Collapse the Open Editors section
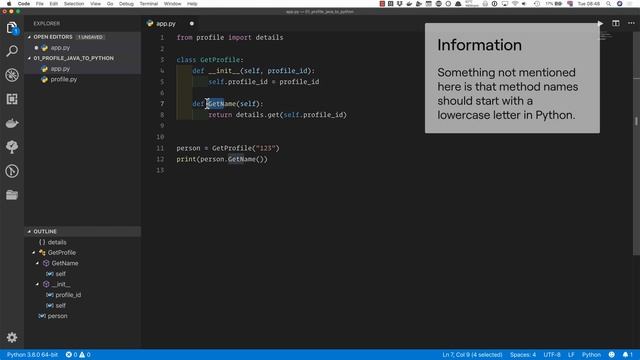 pos(29,37)
